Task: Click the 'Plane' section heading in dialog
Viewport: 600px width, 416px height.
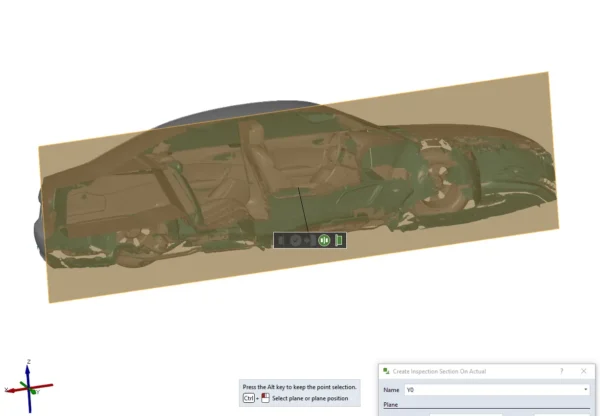Action: coord(391,405)
